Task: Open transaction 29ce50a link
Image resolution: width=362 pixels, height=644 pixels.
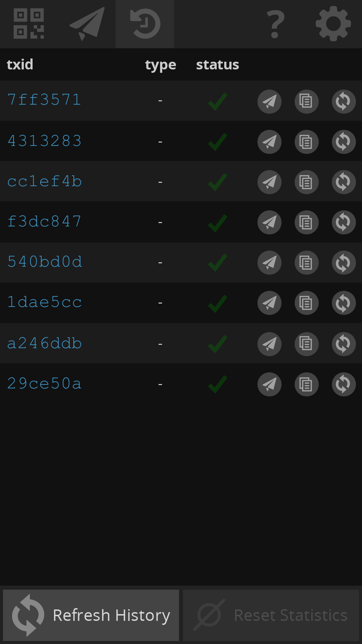Action: [45, 384]
